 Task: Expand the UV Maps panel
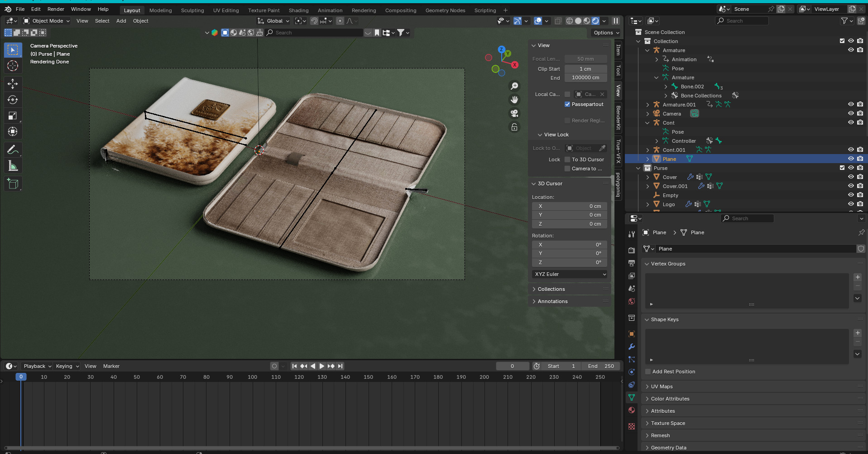(x=662, y=386)
